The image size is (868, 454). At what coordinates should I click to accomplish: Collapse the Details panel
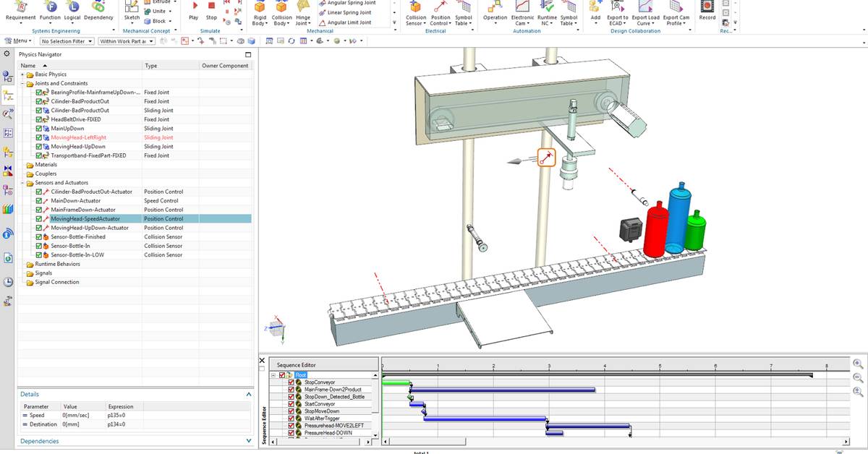point(248,394)
